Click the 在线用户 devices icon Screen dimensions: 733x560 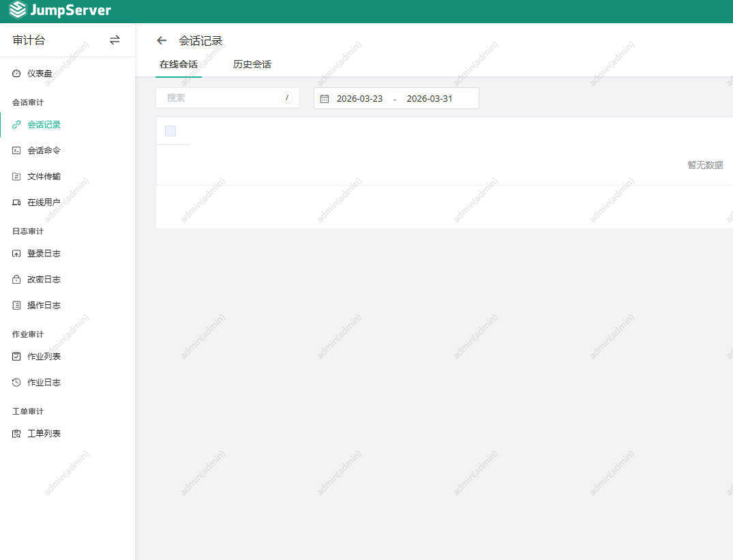coord(16,203)
